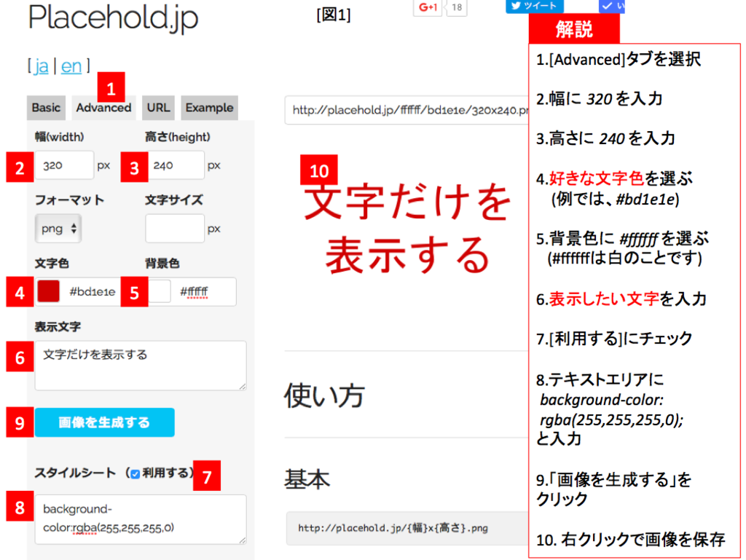Screen dimensions: 746x560
Task: Click the +1 count bubble showing 18
Action: [x=457, y=7]
